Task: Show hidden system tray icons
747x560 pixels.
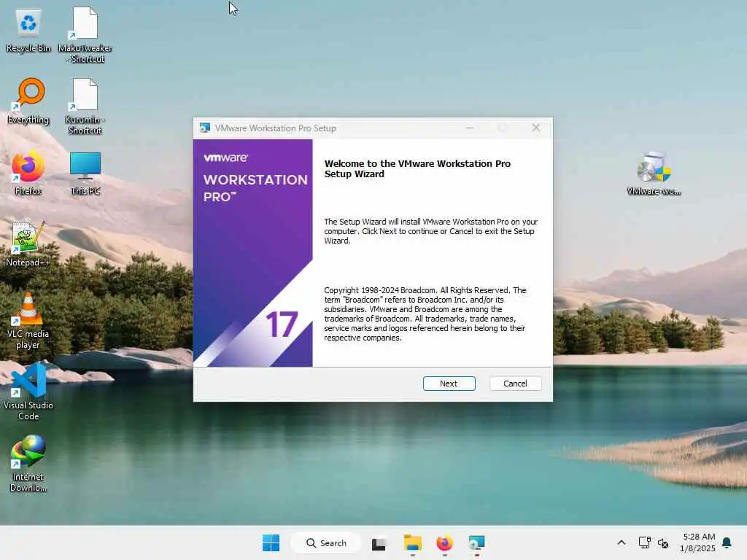Action: point(622,542)
